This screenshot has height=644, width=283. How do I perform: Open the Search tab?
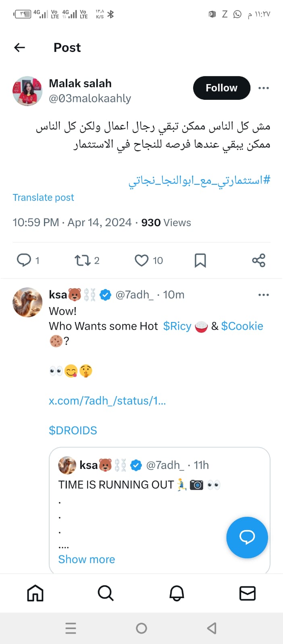tap(106, 593)
